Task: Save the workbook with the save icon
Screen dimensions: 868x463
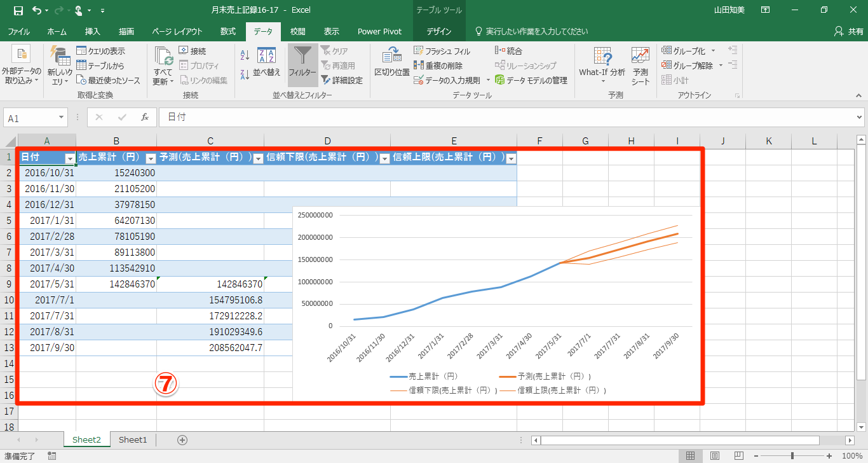Action: [18, 11]
